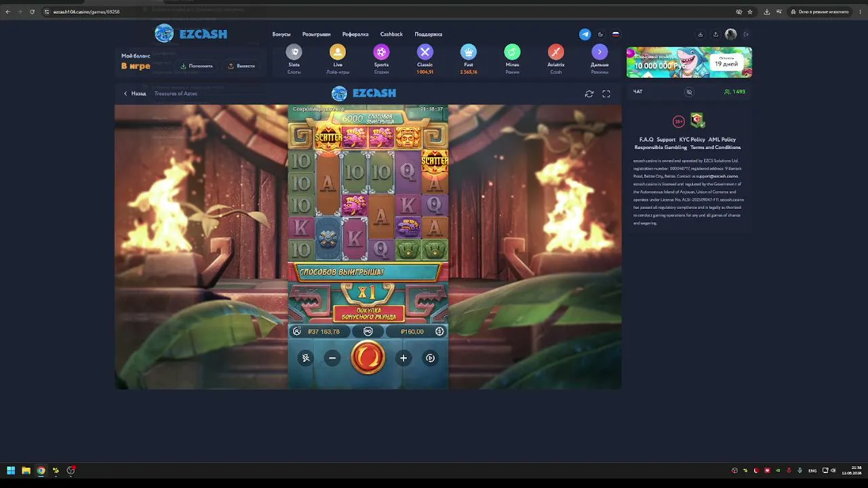Viewport: 868px width, 488px height.
Task: Open Chrome from the taskbar
Action: tap(41, 470)
